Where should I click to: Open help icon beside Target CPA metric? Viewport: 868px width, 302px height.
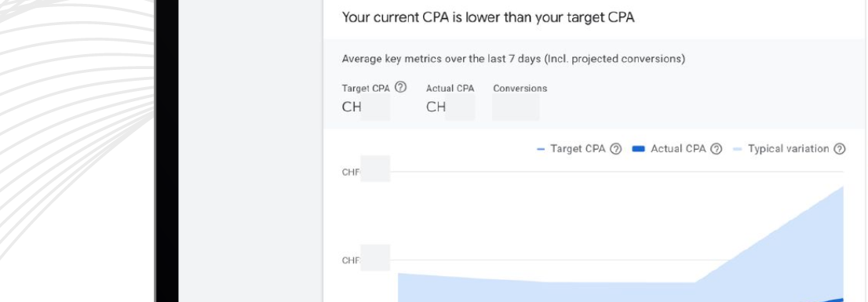tap(401, 87)
